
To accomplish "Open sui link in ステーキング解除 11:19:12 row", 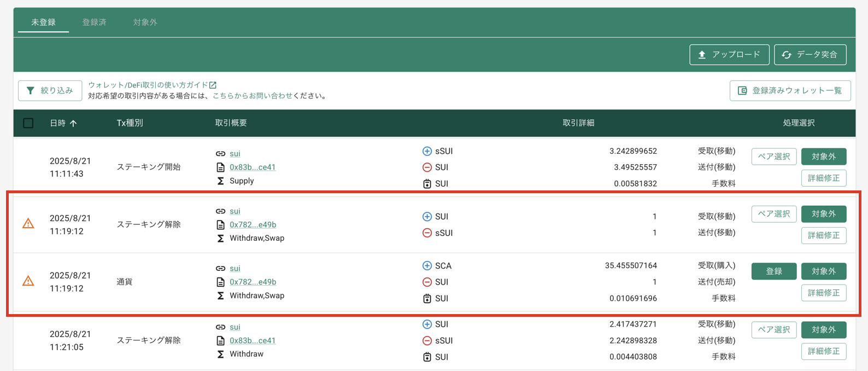I will 235,211.
